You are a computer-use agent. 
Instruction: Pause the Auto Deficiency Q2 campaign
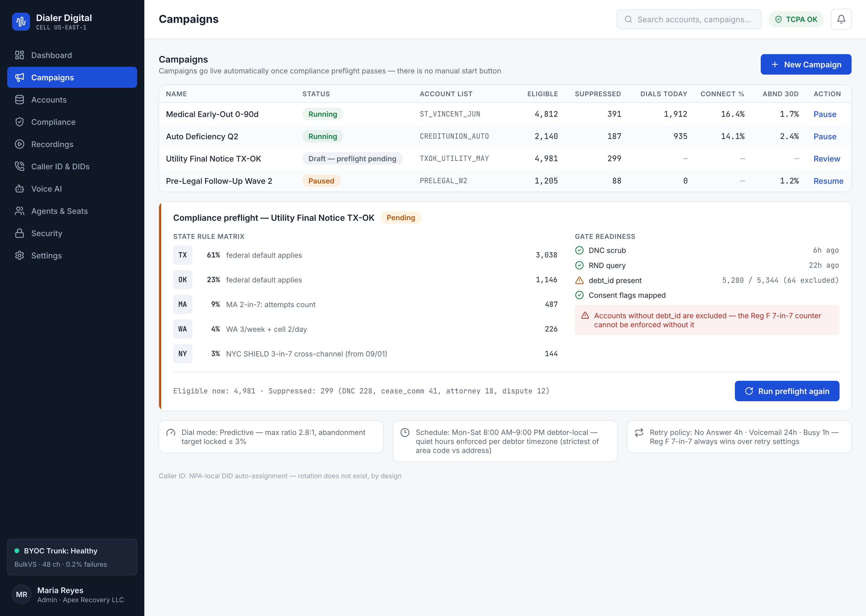tap(825, 137)
